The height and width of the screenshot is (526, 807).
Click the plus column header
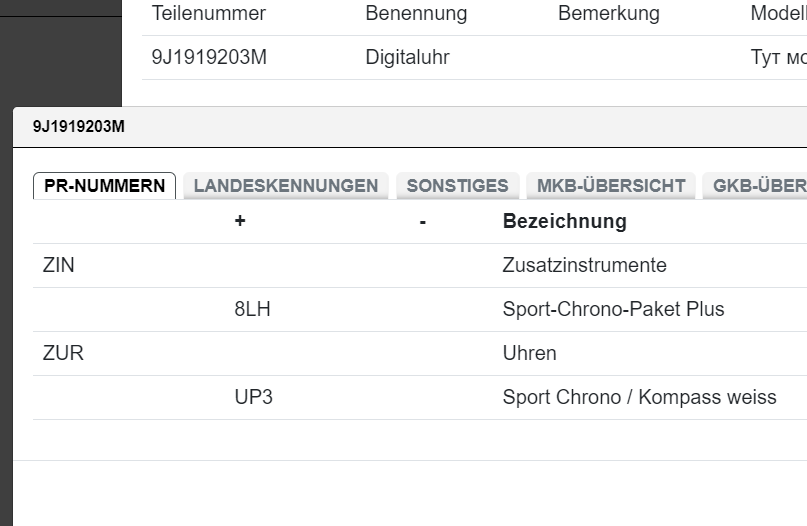pyautogui.click(x=240, y=221)
